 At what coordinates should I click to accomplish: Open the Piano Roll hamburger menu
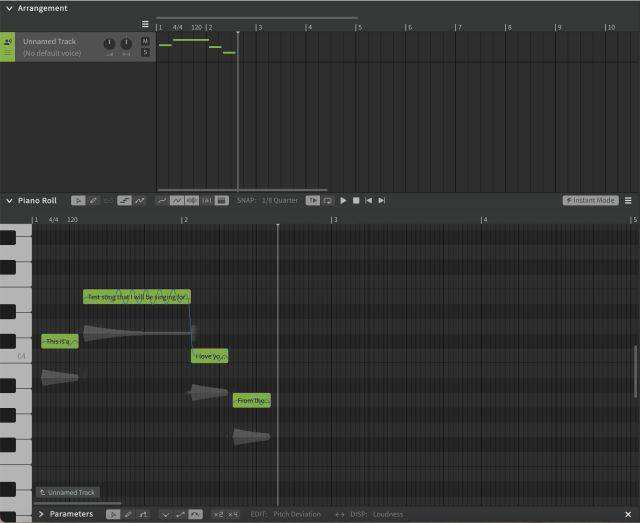[628, 200]
